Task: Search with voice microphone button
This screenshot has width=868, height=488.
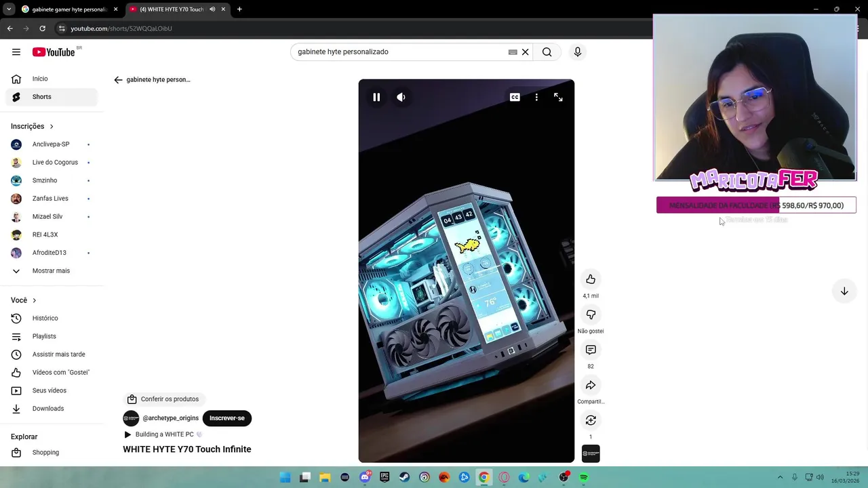Action: tap(578, 52)
